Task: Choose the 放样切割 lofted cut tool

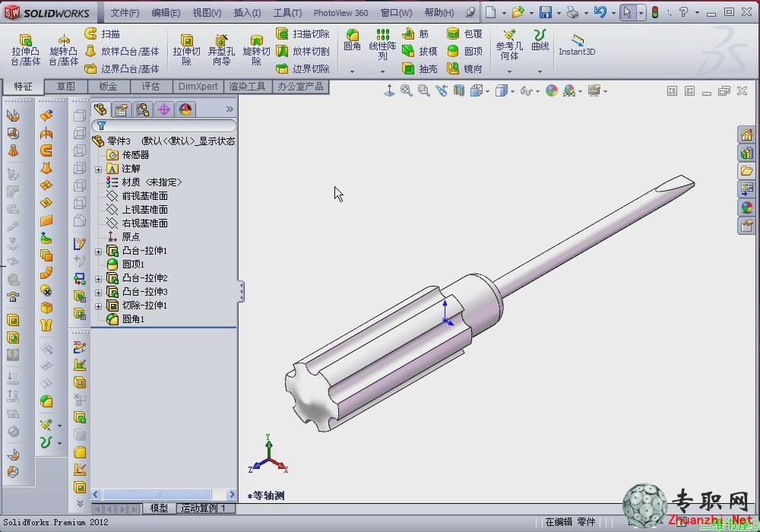Action: pyautogui.click(x=303, y=52)
